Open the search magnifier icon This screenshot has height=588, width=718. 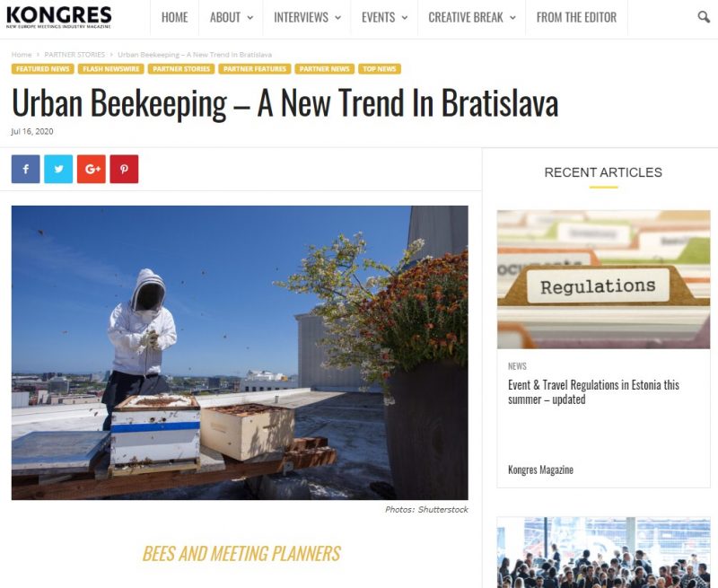704,17
